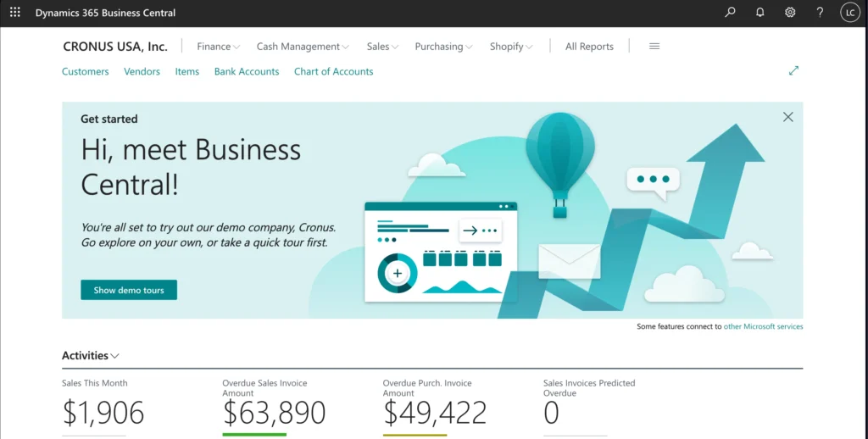The width and height of the screenshot is (868, 439).
Task: Close the Get started banner
Action: [x=787, y=117]
